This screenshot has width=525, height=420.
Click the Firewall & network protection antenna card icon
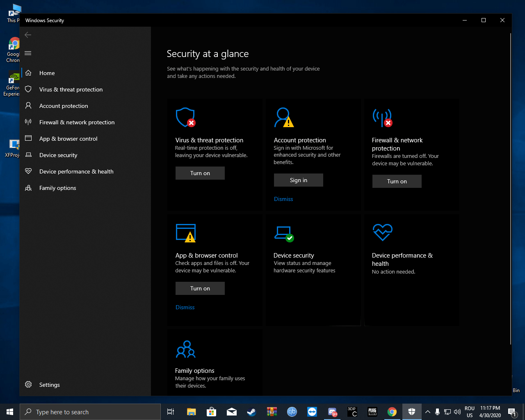tap(382, 117)
